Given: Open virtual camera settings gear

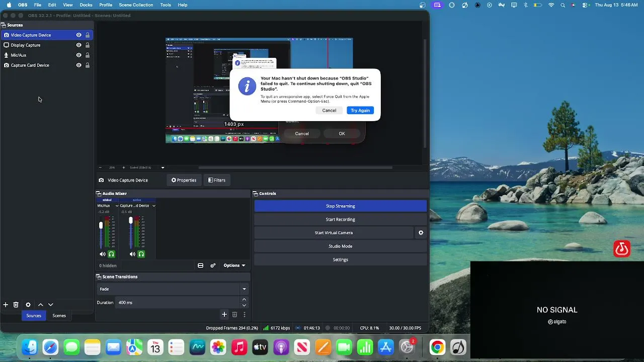Looking at the screenshot, I should (x=421, y=233).
